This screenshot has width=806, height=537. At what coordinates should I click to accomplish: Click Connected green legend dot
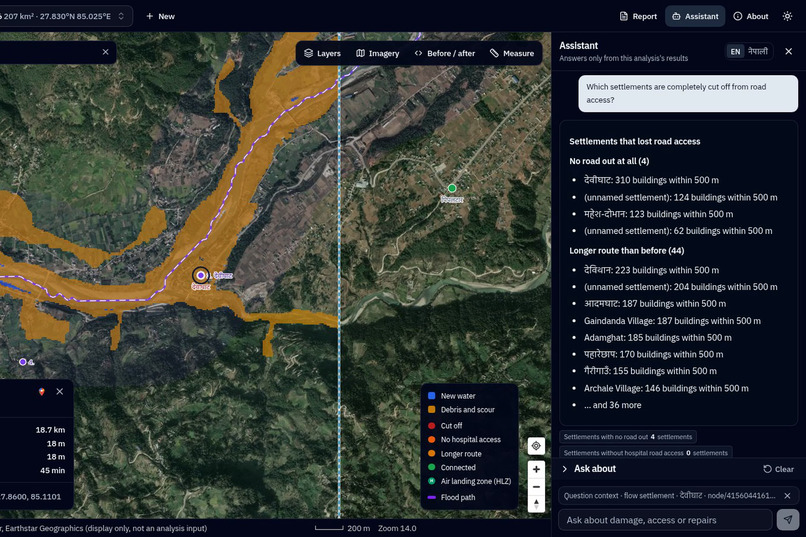pyautogui.click(x=432, y=467)
